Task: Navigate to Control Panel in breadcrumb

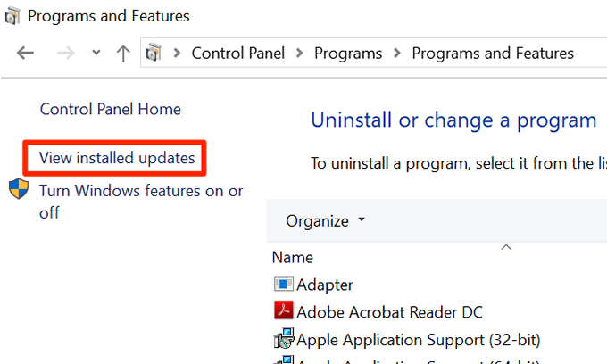Action: tap(239, 53)
